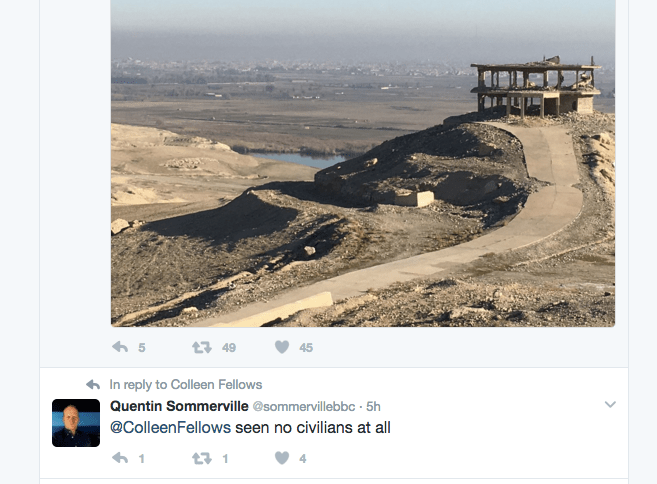Image resolution: width=657 pixels, height=484 pixels.
Task: Click the 45 likes count
Action: pos(306,348)
